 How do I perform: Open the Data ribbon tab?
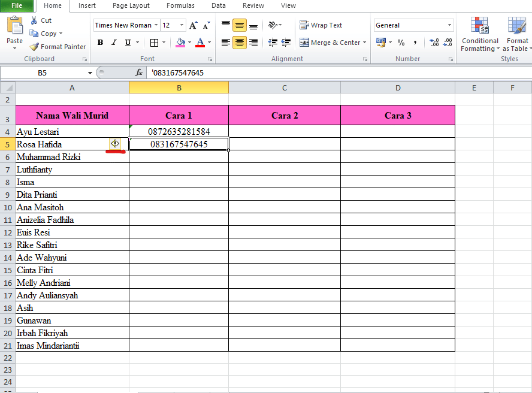218,5
